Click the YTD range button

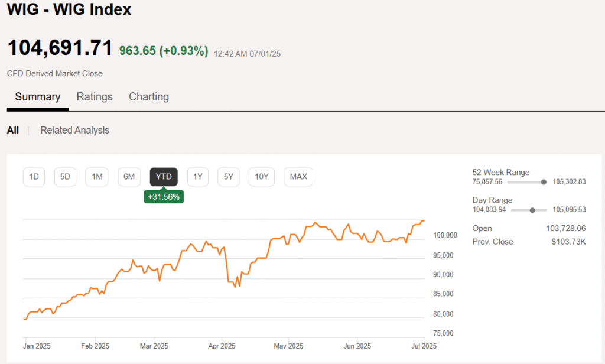click(164, 177)
